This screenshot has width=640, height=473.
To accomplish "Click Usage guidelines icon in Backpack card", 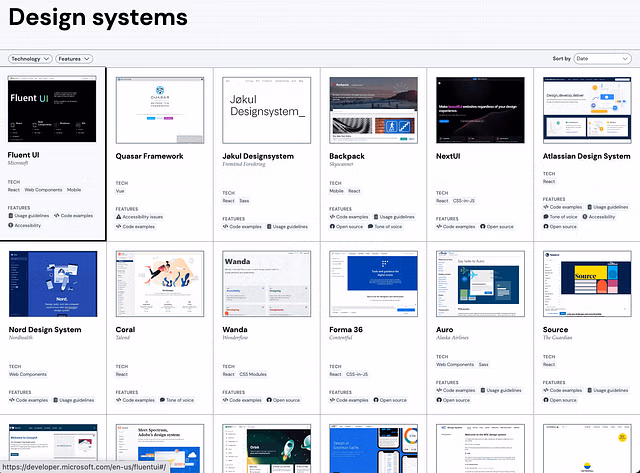I will pos(376,217).
